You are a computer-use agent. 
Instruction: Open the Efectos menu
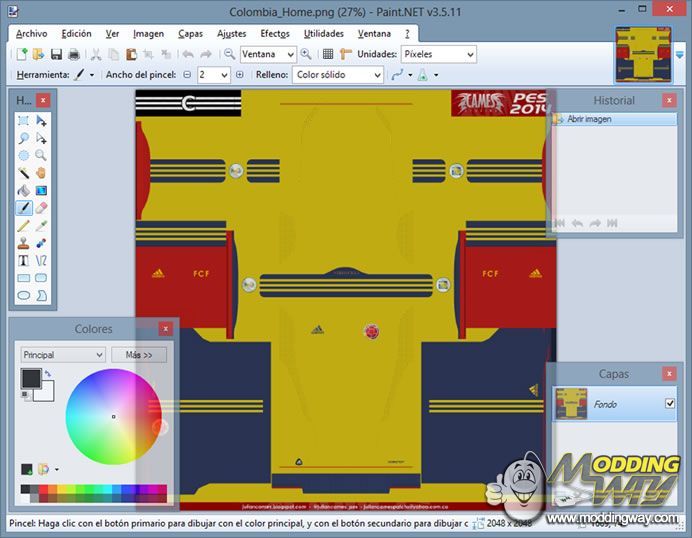click(x=275, y=33)
